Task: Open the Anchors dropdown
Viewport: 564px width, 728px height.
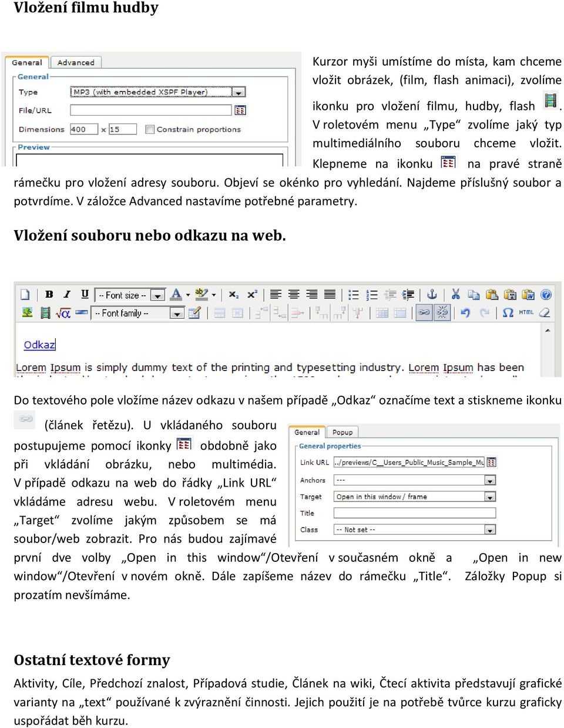Action: click(x=414, y=480)
